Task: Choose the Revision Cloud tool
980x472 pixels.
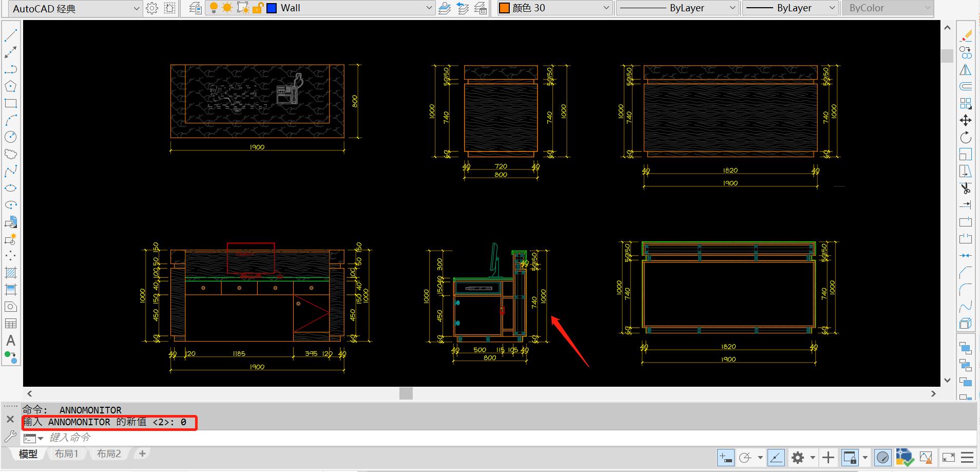Action: [11, 154]
